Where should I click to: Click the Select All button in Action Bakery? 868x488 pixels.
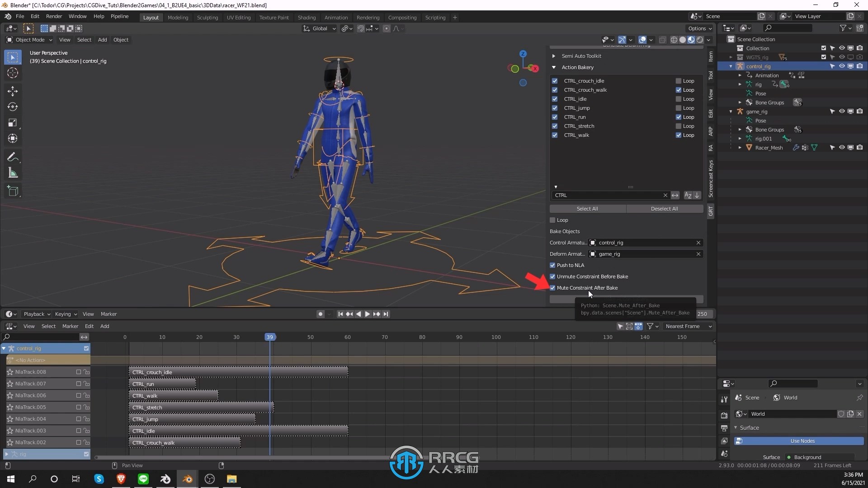tap(587, 209)
